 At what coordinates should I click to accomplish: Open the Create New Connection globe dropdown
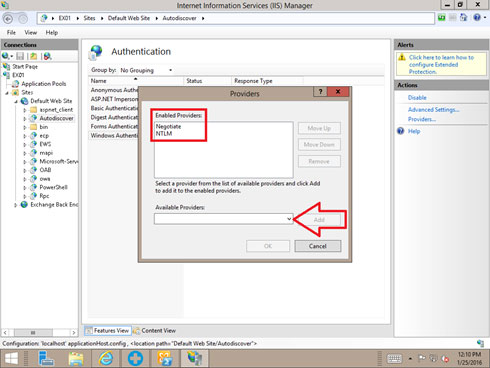point(7,56)
